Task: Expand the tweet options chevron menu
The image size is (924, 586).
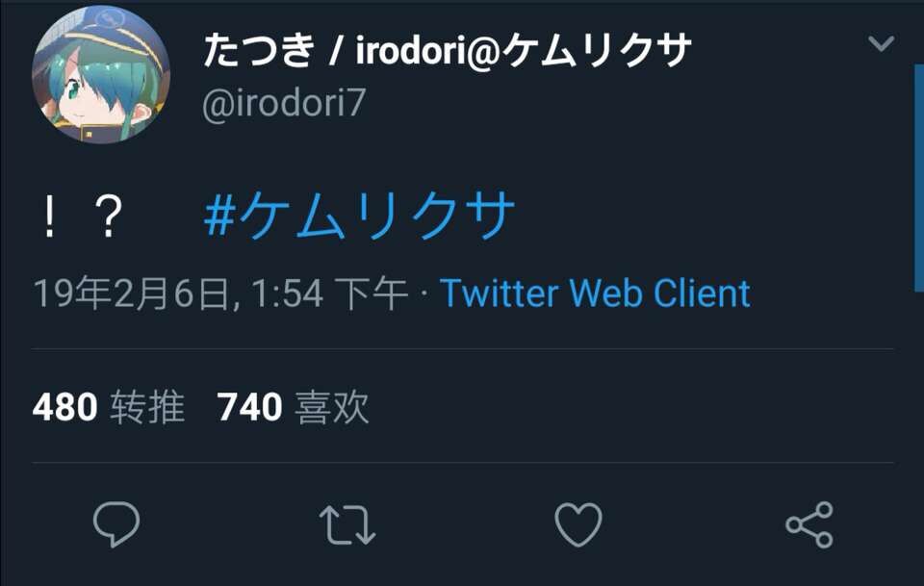Action: [881, 43]
